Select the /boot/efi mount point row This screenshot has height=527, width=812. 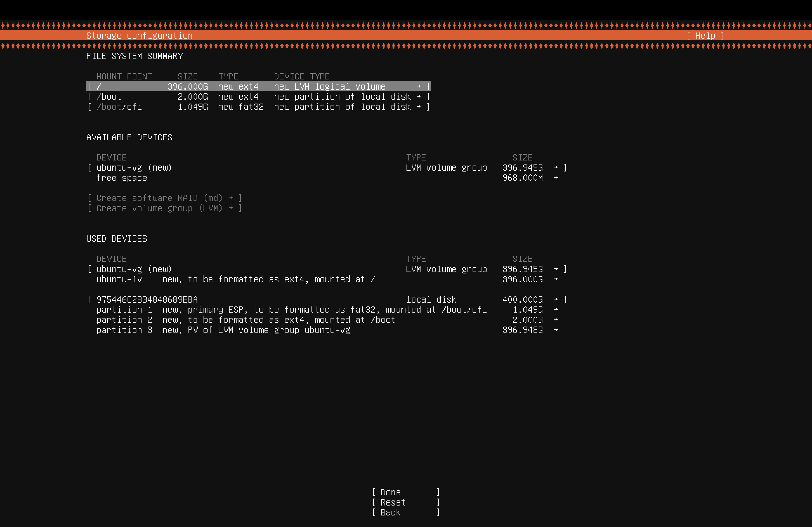259,107
